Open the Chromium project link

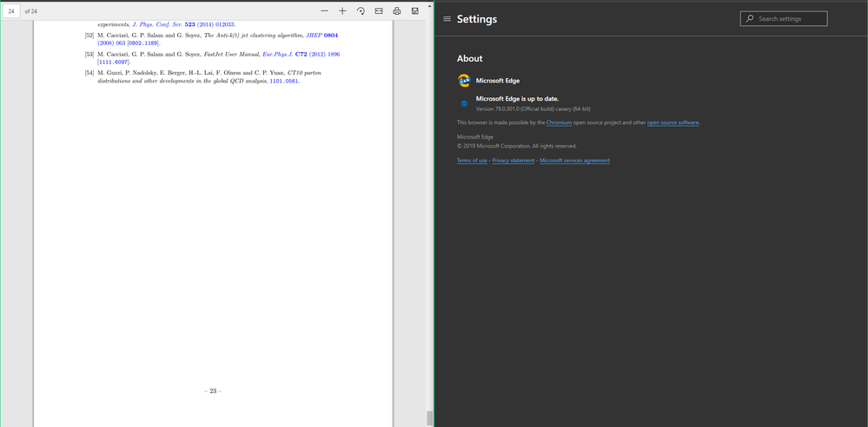point(559,122)
